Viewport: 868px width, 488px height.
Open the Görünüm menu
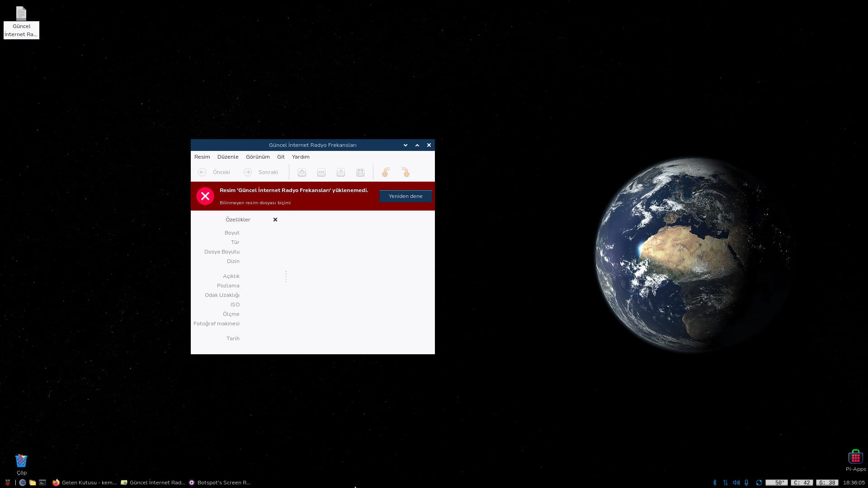tap(258, 157)
